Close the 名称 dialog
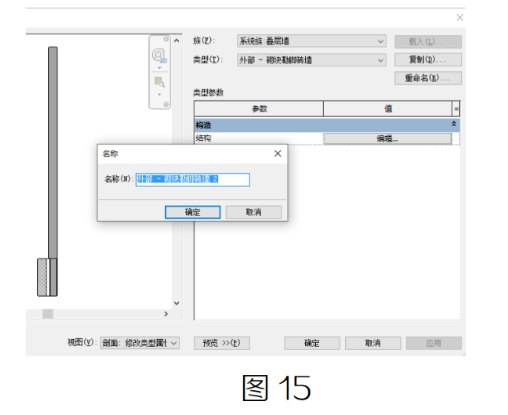Viewport: 508px width, 415px height. coord(278,154)
